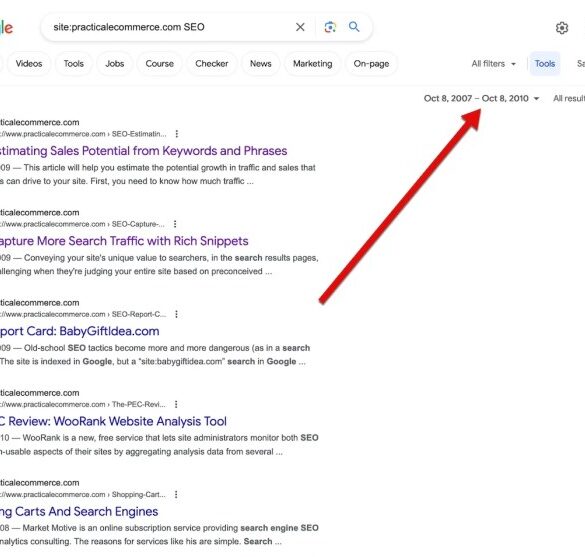Image resolution: width=585 pixels, height=557 pixels.
Task: Select the Tools filter chip next to Videos
Action: [x=73, y=64]
